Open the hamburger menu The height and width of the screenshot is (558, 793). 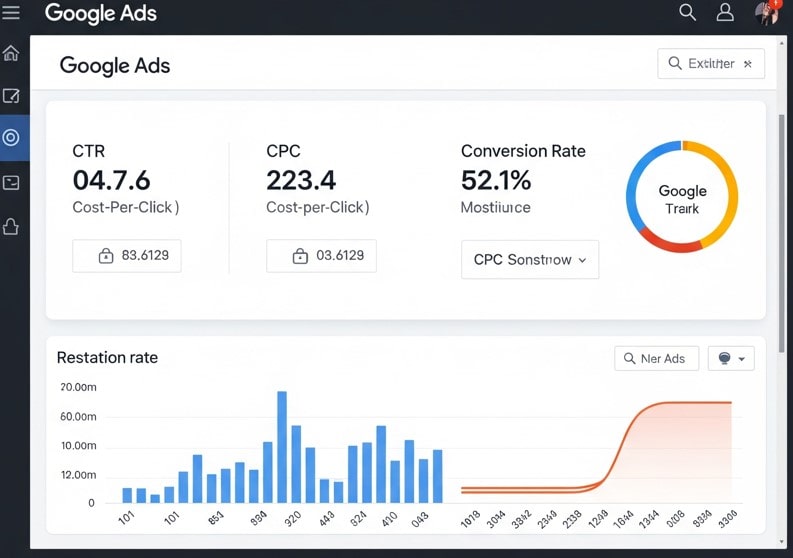pyautogui.click(x=11, y=12)
